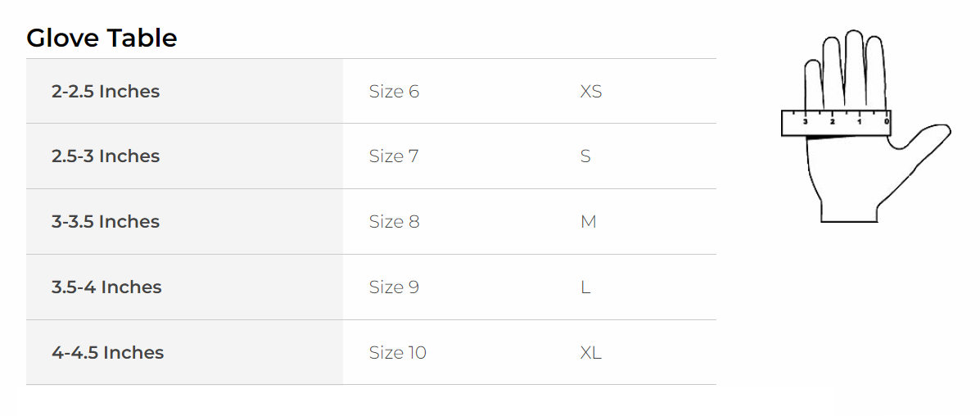Click the ruler on the hand diagram

click(836, 123)
